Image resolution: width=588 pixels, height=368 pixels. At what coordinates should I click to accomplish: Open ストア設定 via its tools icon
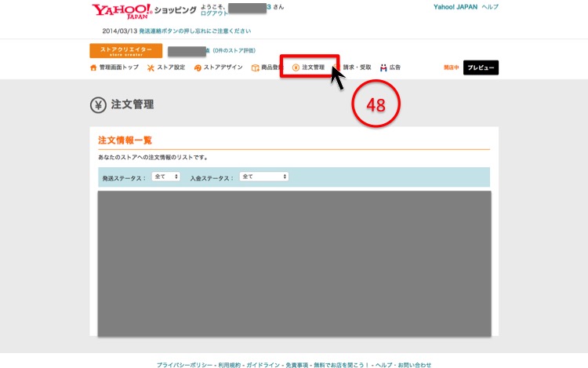pyautogui.click(x=151, y=67)
